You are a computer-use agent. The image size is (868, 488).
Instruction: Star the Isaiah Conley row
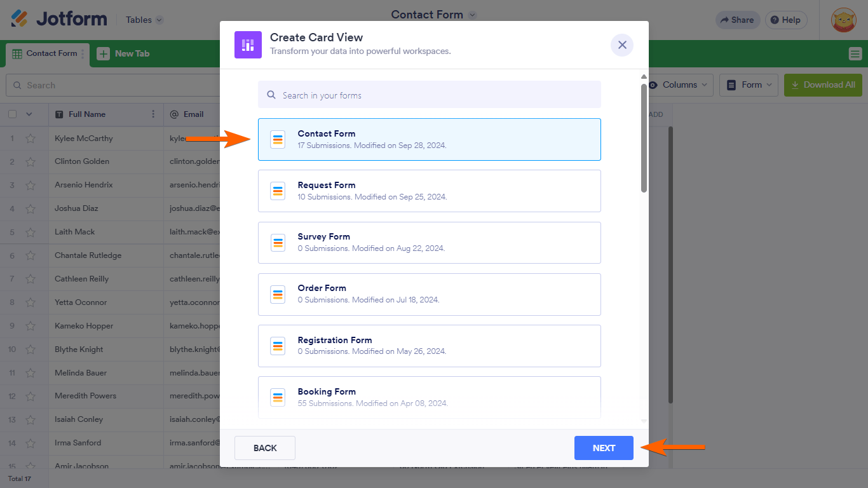tap(30, 419)
